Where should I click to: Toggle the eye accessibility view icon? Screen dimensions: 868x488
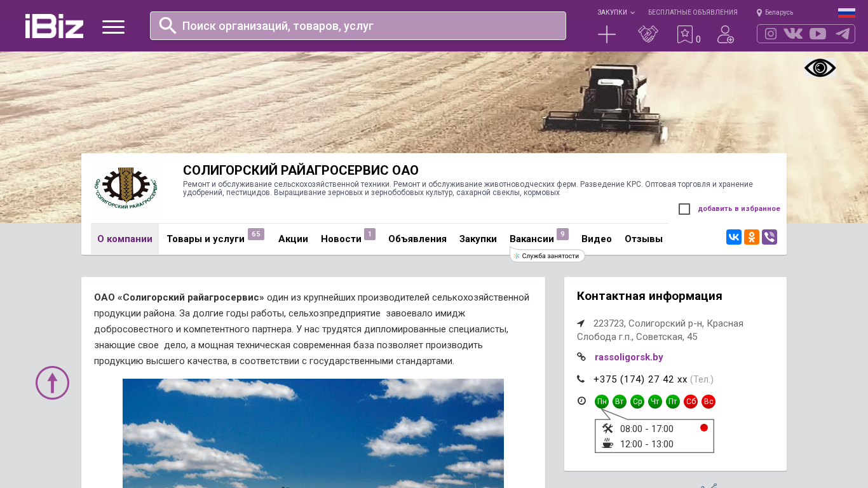click(820, 68)
